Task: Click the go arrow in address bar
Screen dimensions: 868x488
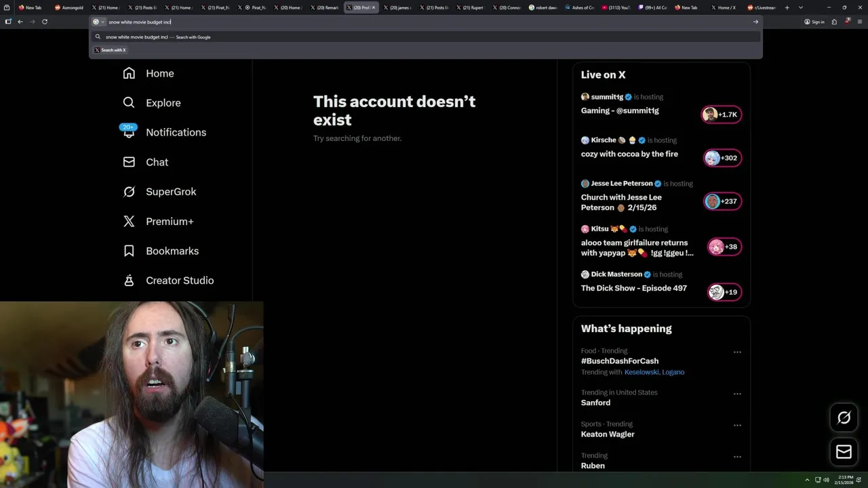Action: tap(755, 22)
